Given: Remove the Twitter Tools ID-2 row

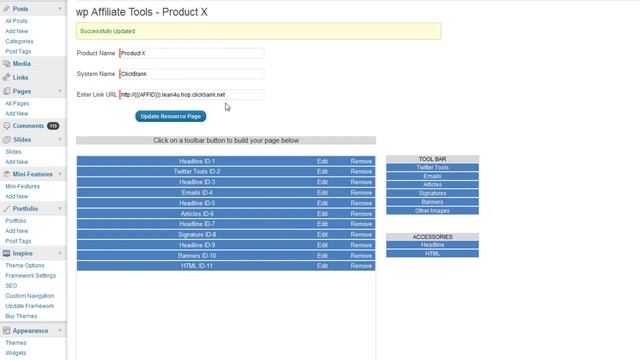Looking at the screenshot, I should (x=361, y=171).
